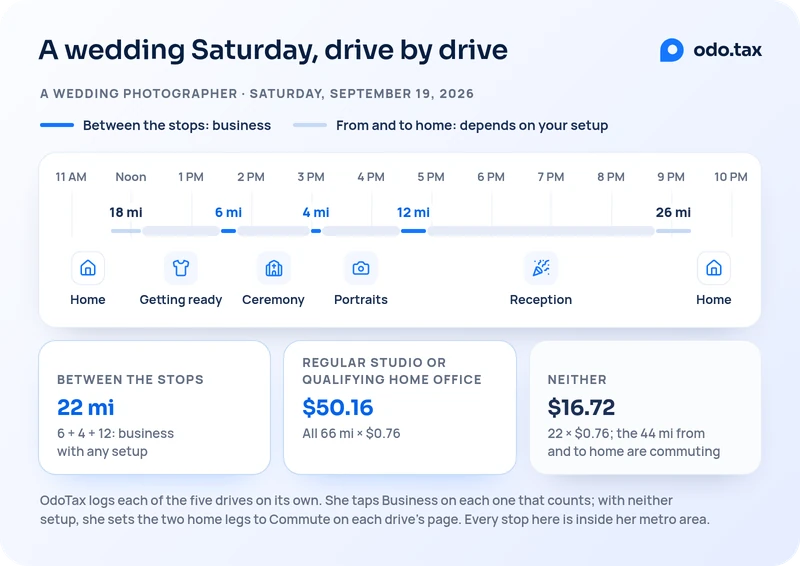Click the 26 mi distance label

673,212
